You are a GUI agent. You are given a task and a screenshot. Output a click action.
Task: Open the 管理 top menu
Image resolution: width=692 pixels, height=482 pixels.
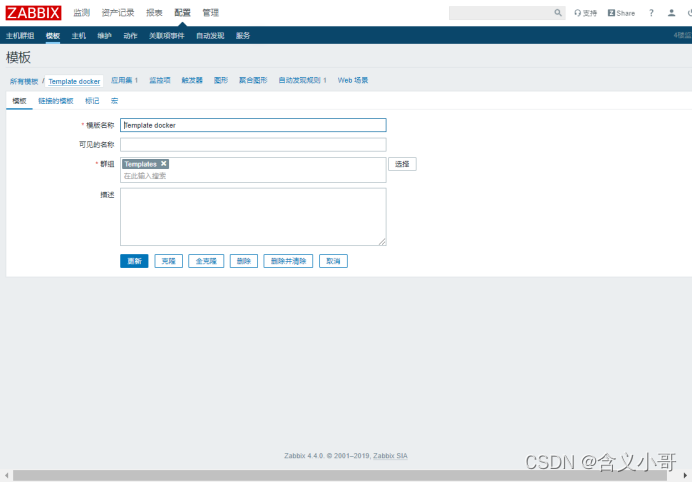(211, 13)
